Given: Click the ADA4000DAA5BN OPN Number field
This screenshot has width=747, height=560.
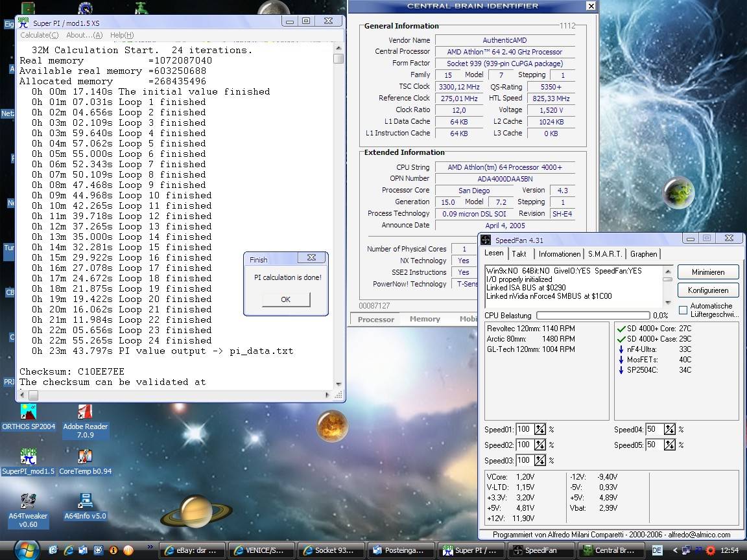Looking at the screenshot, I should click(505, 179).
